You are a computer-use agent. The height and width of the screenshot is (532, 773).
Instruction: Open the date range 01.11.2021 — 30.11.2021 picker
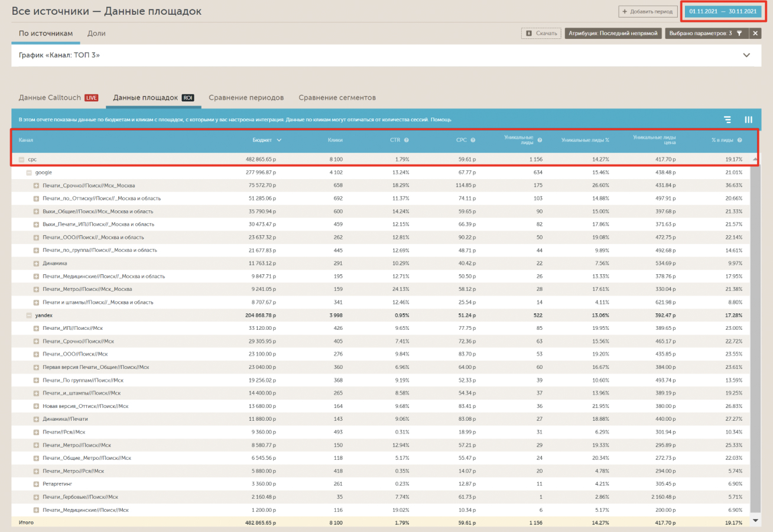[722, 11]
